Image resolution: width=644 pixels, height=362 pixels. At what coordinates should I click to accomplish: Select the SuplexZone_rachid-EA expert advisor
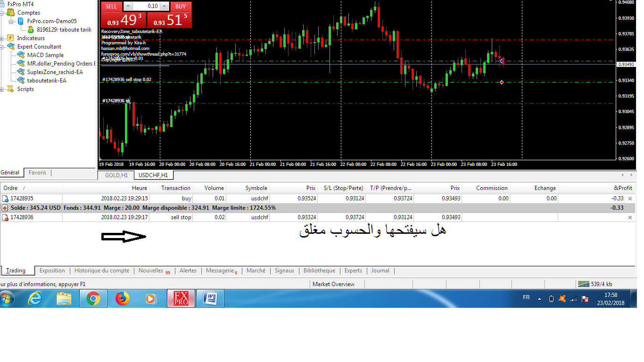[55, 72]
